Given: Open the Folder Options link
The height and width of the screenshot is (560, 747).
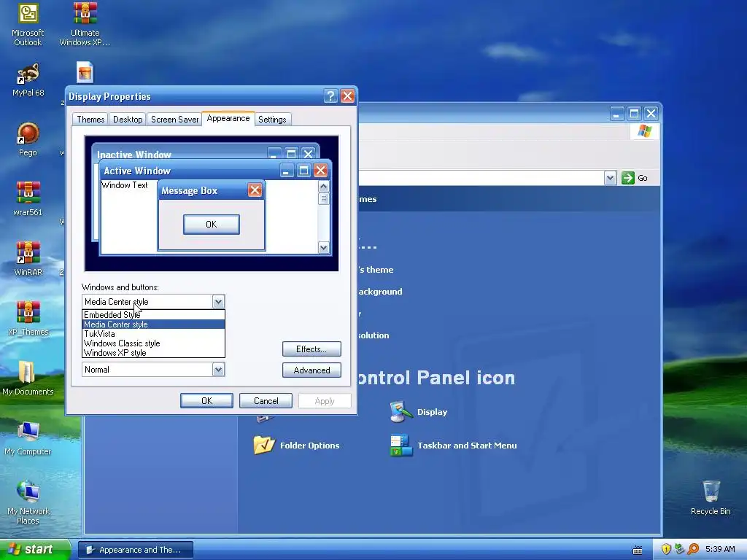Looking at the screenshot, I should 309,446.
